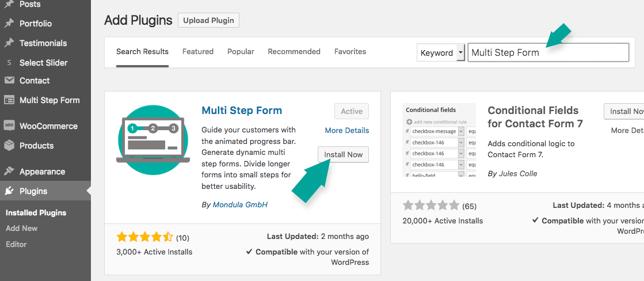Switch to the Featured tab
The width and height of the screenshot is (644, 281).
(x=198, y=52)
